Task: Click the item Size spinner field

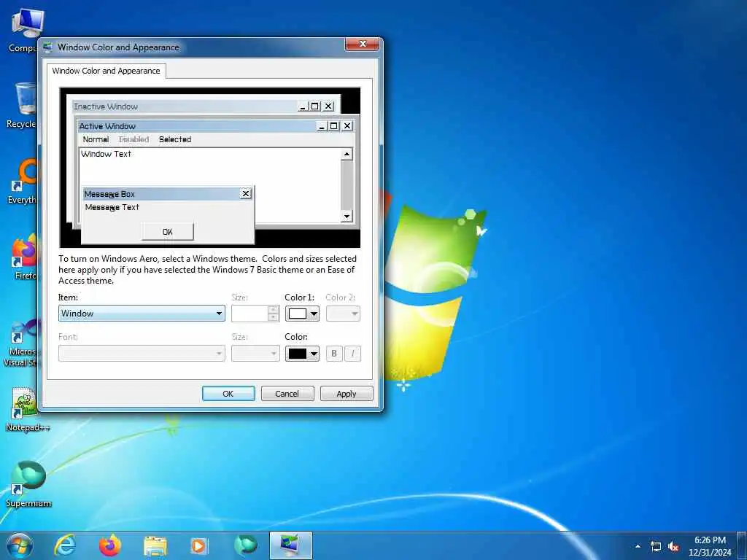Action: pyautogui.click(x=255, y=314)
